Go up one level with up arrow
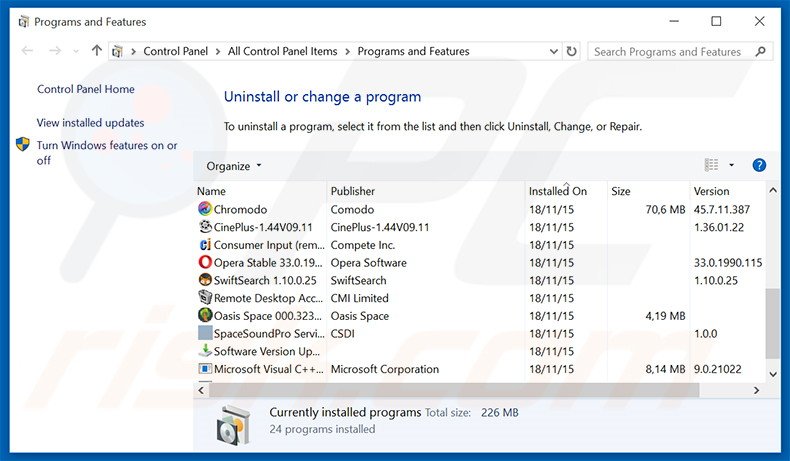 97,50
